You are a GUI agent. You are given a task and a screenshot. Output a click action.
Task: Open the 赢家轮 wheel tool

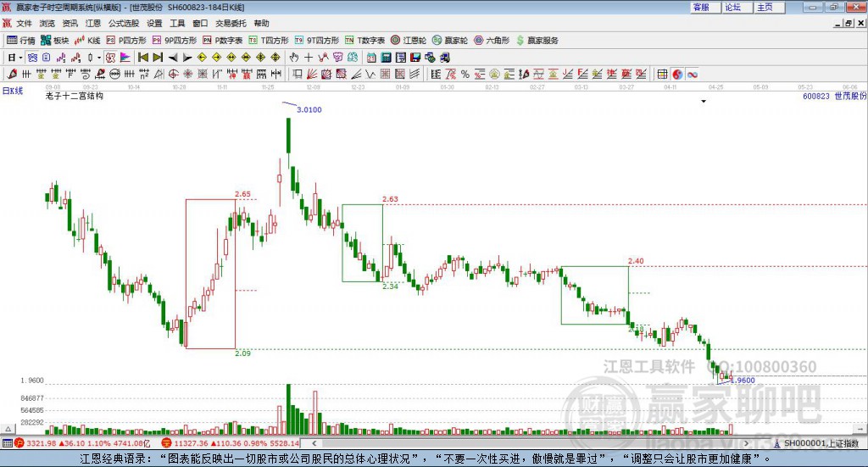click(x=450, y=41)
